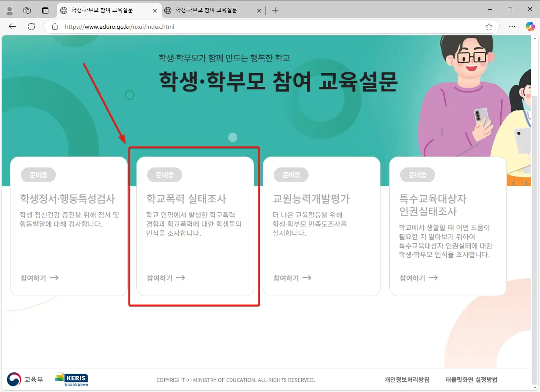The height and width of the screenshot is (392, 540).
Task: Click the page scrollbar on the right edge
Action: tap(535, 174)
